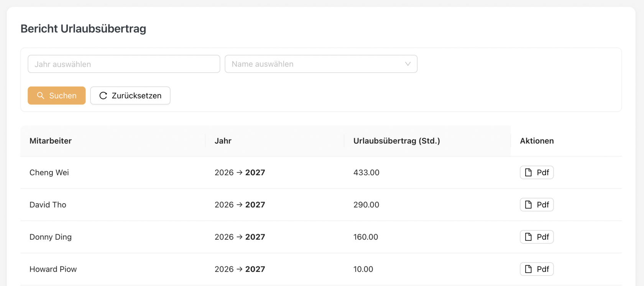Export Donny Ding's Pdf

[537, 237]
